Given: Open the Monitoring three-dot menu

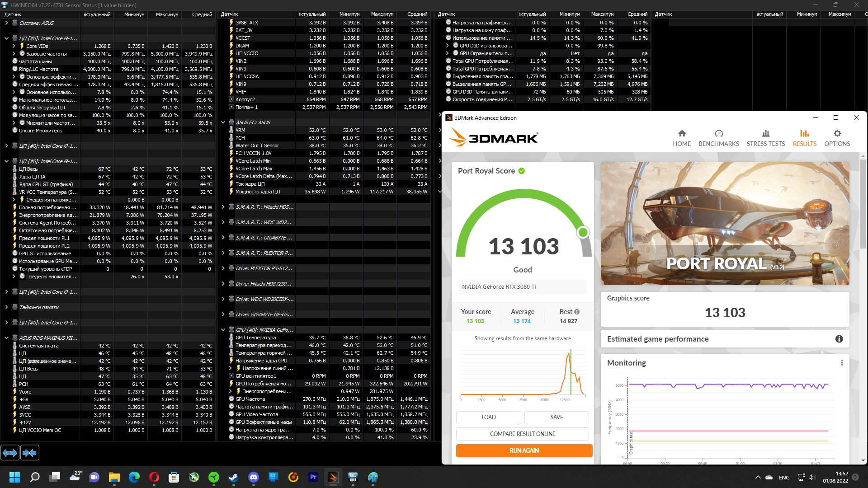Looking at the screenshot, I should pos(841,363).
